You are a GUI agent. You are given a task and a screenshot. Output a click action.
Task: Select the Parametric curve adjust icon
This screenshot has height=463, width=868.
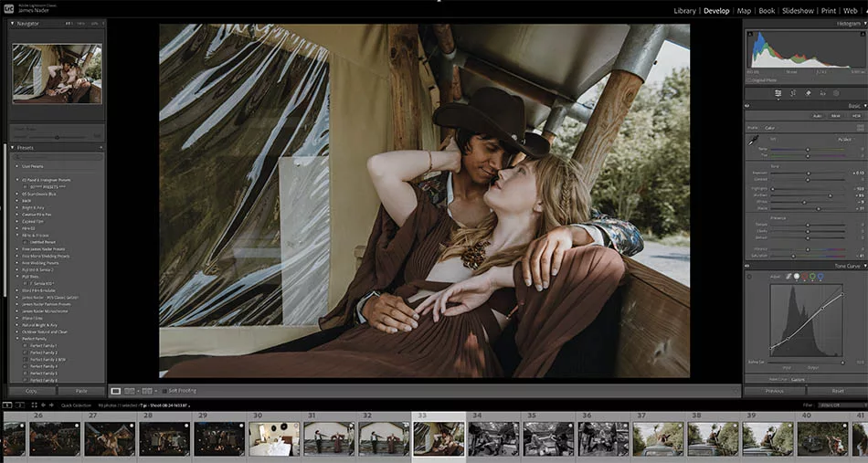(x=789, y=276)
